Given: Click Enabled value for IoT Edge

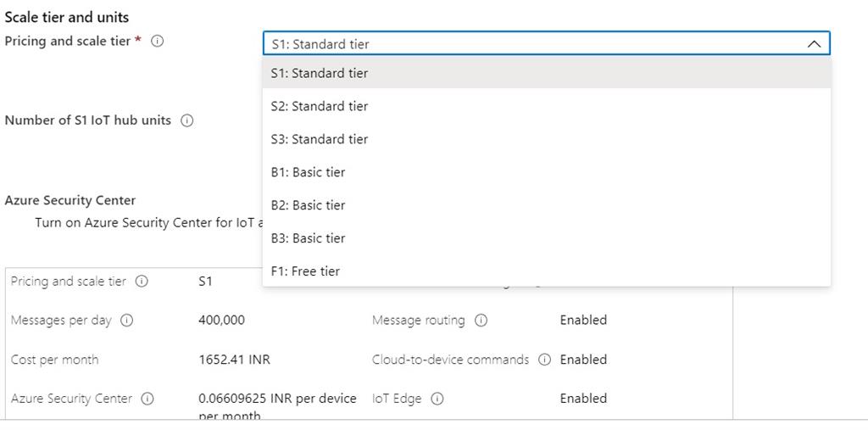Looking at the screenshot, I should click(x=583, y=399).
